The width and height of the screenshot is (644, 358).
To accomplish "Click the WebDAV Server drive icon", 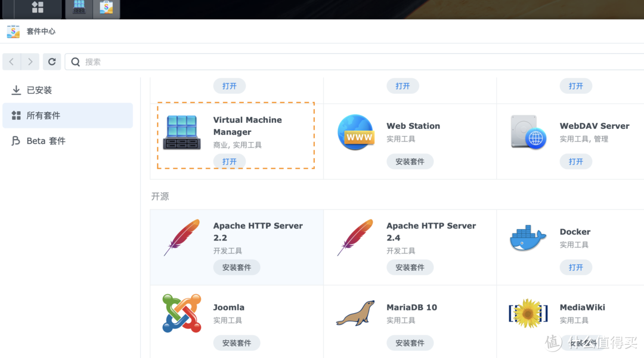I will pos(528,132).
